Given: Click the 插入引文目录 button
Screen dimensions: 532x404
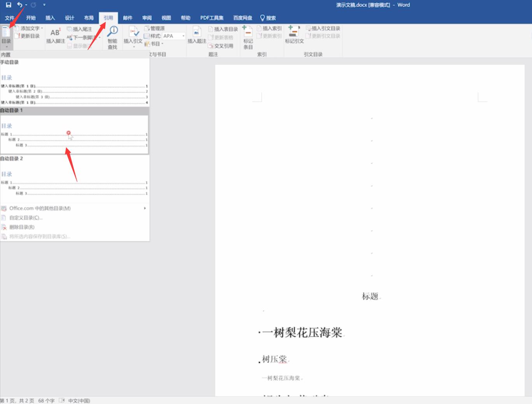Looking at the screenshot, I should click(323, 28).
